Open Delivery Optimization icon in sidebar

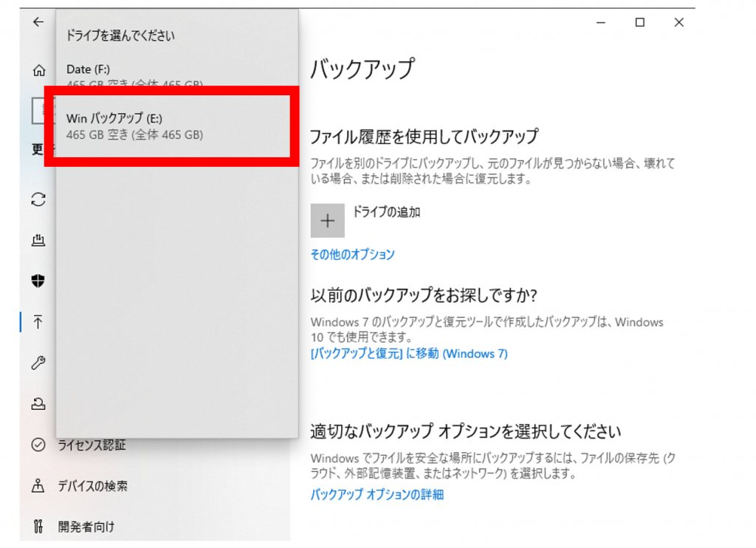click(x=38, y=240)
